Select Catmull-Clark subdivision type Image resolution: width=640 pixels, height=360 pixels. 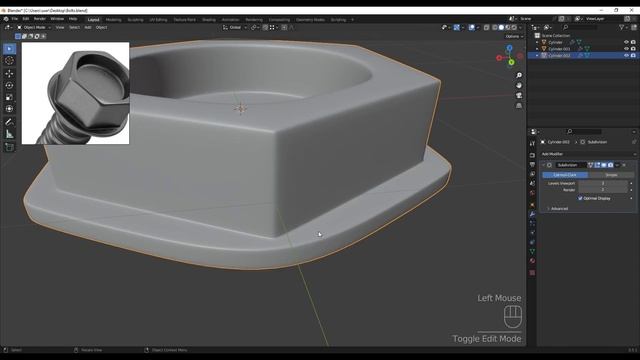point(565,175)
